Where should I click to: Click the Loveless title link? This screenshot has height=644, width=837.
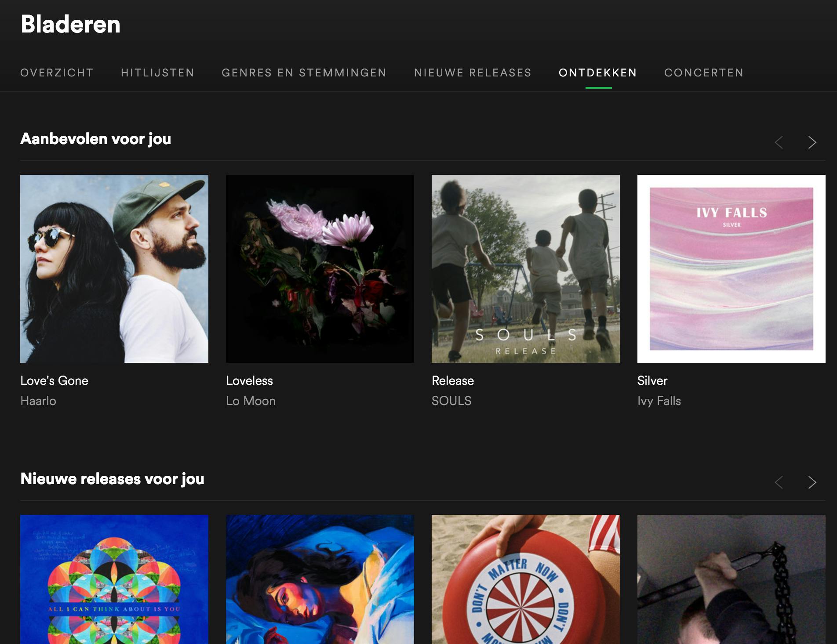(x=249, y=381)
